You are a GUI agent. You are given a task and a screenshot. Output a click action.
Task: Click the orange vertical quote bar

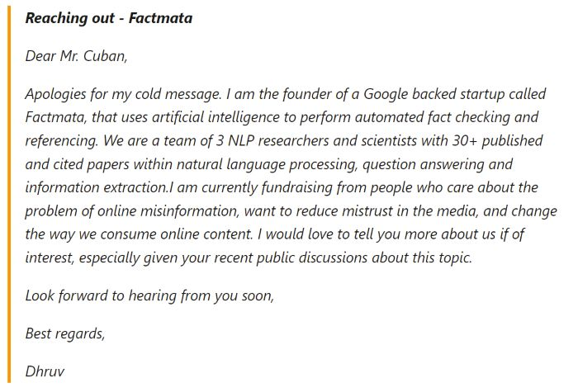pyautogui.click(x=9, y=196)
